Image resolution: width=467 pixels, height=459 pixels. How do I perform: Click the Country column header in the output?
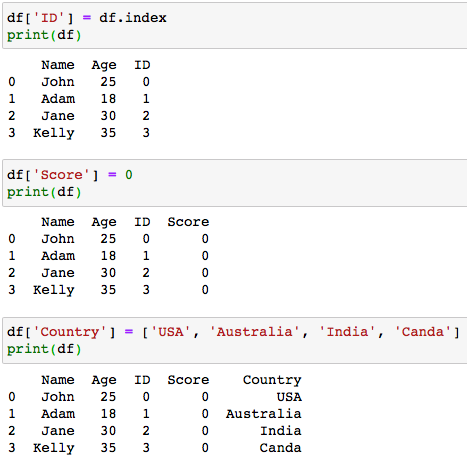tap(272, 380)
